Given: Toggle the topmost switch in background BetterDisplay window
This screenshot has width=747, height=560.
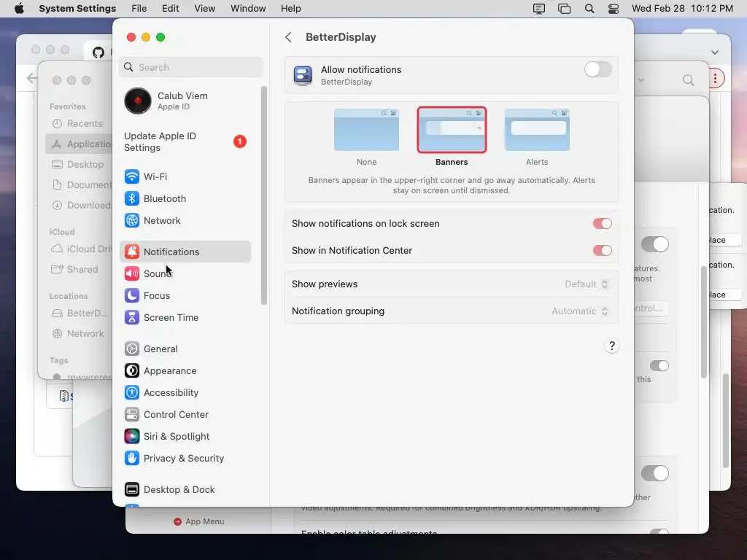Looking at the screenshot, I should (655, 244).
